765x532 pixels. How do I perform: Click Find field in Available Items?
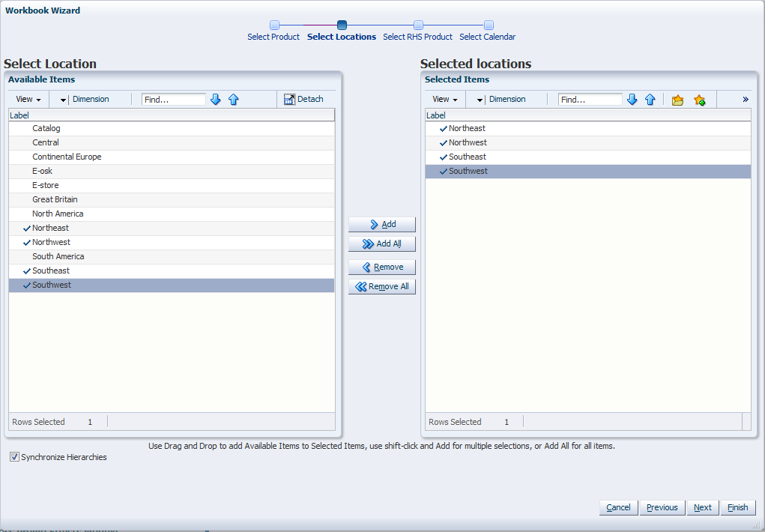click(174, 100)
